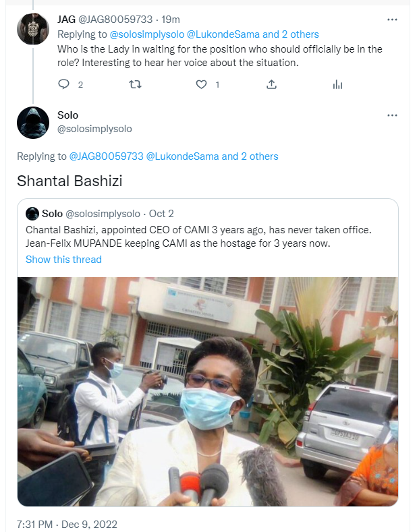This screenshot has width=419, height=532.
Task: Click 'Show this thread' link
Action: (63, 260)
